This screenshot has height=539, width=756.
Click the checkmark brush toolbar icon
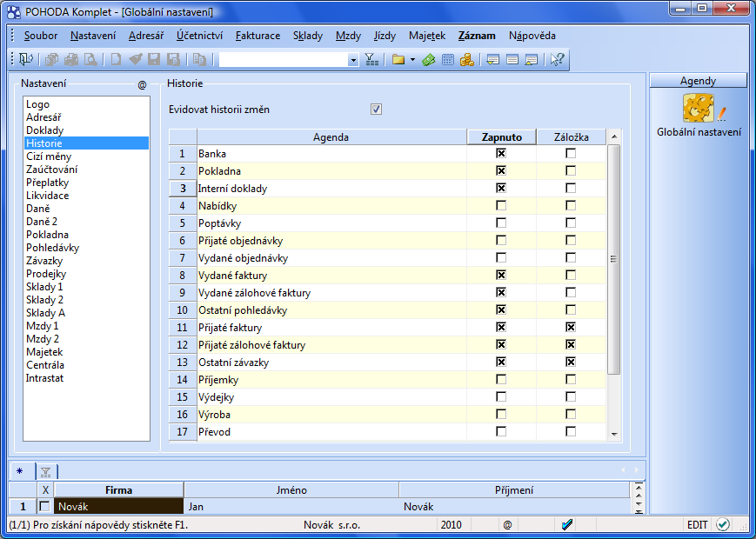(135, 59)
